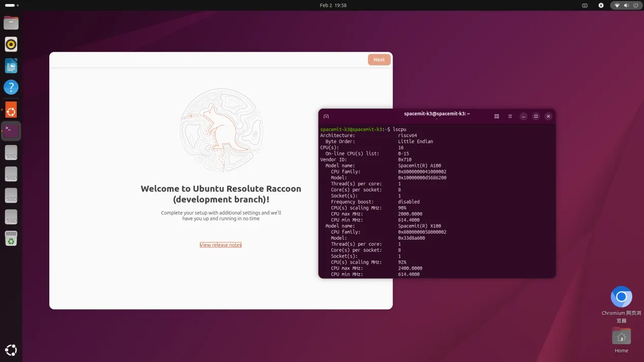Open the clock and calendar menu
Image resolution: width=644 pixels, height=362 pixels.
click(333, 5)
